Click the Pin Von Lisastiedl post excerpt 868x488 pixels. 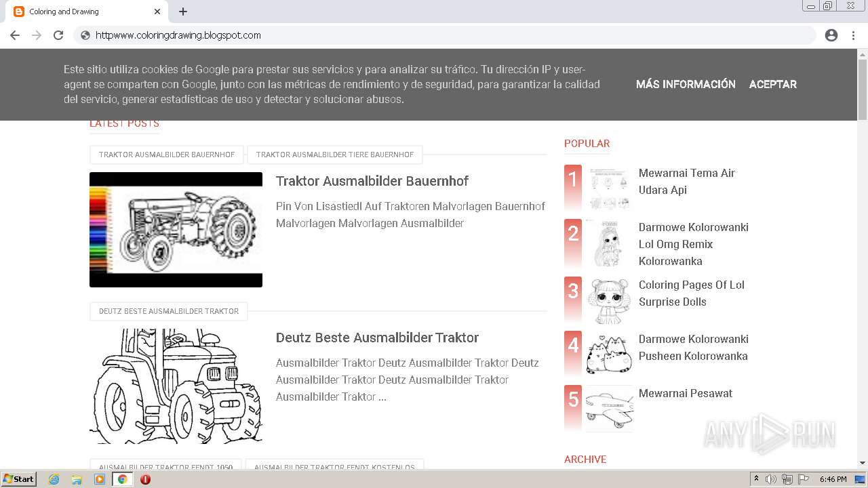(410, 214)
